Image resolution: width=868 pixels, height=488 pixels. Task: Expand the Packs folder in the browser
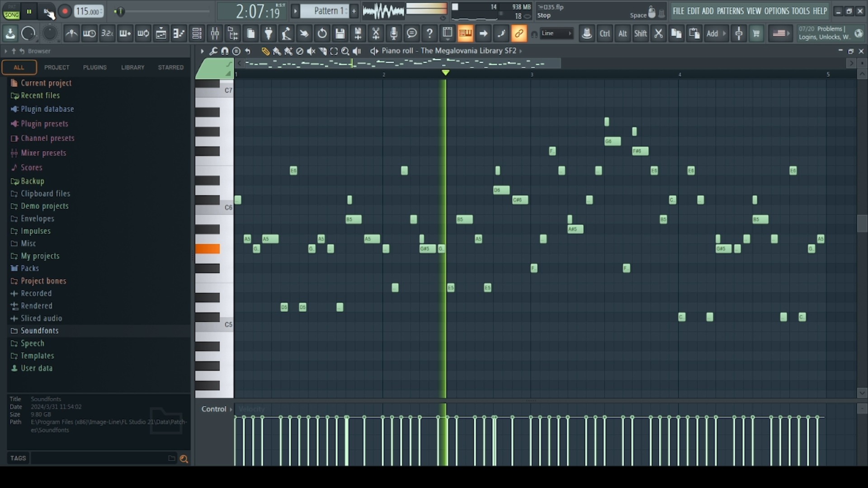[30, 268]
